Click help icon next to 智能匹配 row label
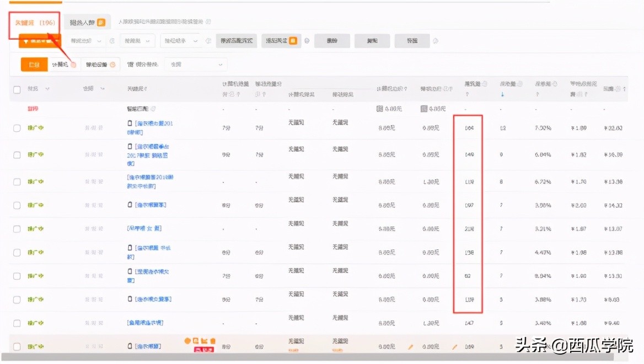Image resolution: width=644 pixels, height=364 pixels. pyautogui.click(x=153, y=109)
